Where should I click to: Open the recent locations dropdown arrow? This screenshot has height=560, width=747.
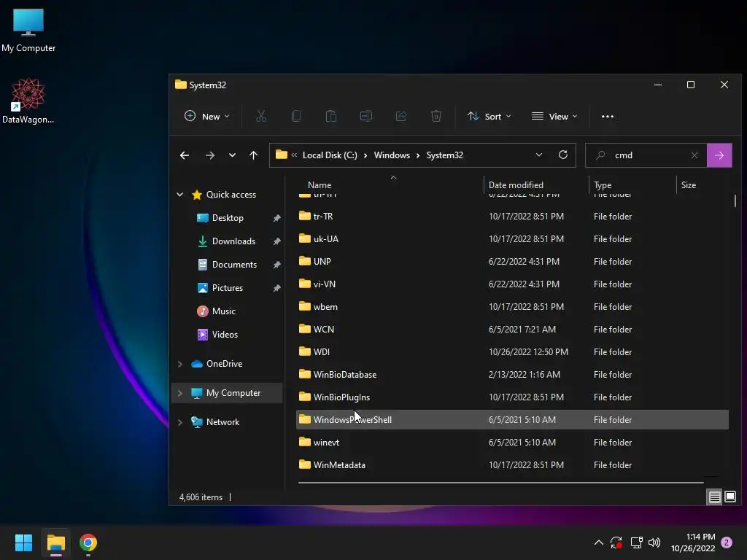[232, 155]
